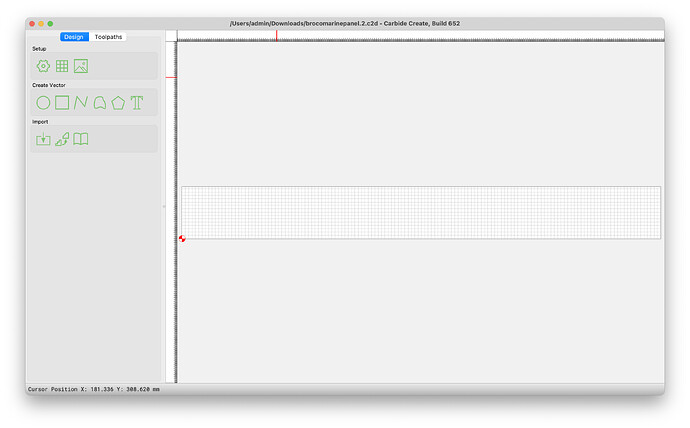Select the Text tool
The width and height of the screenshot is (690, 428).
(137, 103)
